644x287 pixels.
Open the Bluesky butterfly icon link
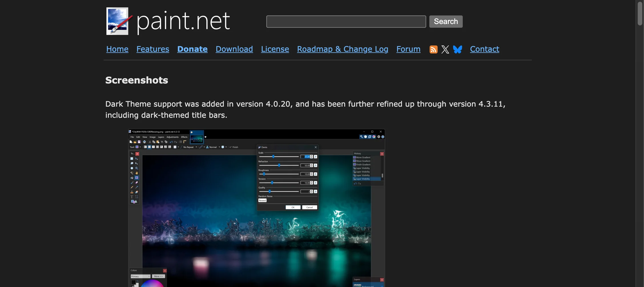458,49
